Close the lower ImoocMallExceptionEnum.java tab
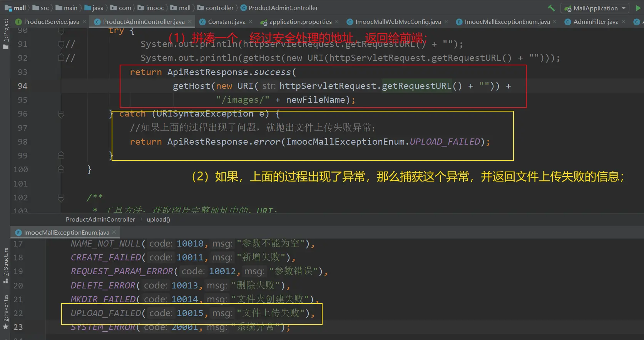Screen dimensions: 644x340 point(114,232)
